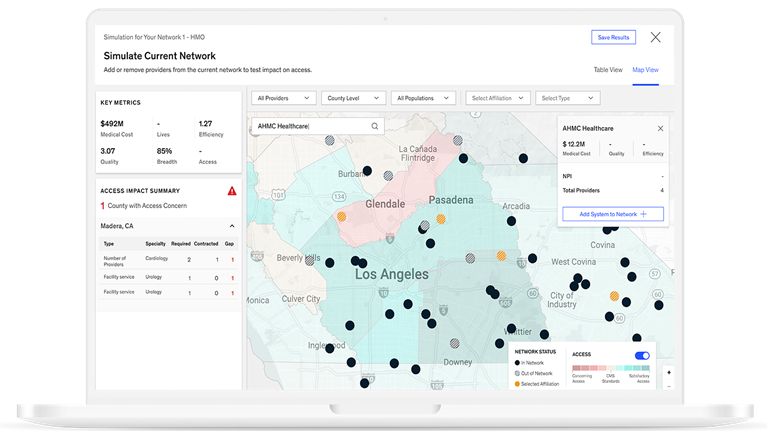Click the Out of Network striped legend icon

click(518, 372)
